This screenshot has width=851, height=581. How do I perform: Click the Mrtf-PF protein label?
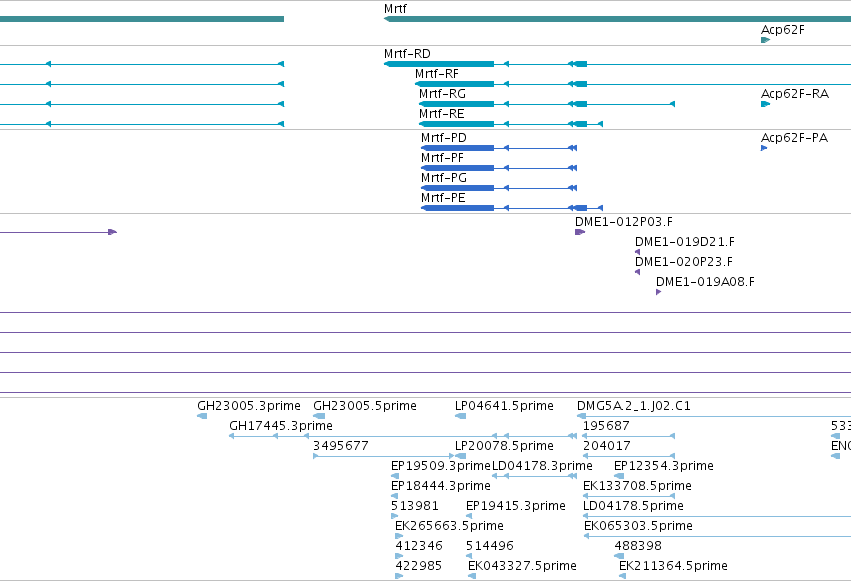(x=442, y=158)
